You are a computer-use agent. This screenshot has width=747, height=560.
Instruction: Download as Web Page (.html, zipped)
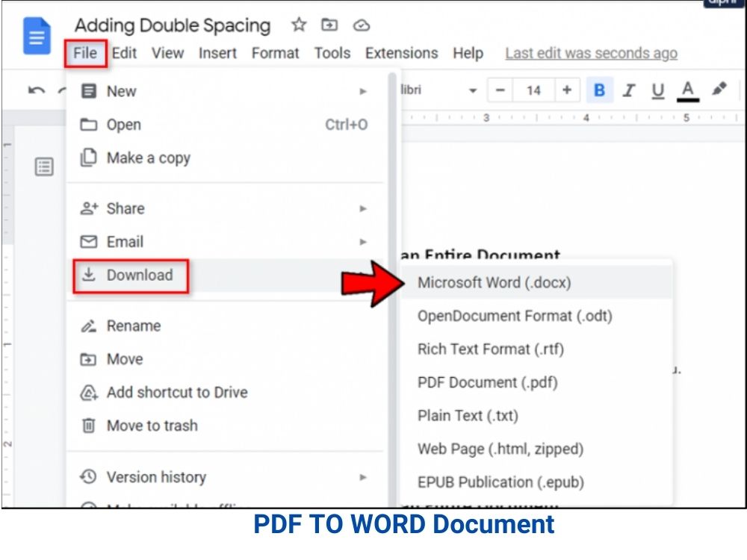[536, 449]
